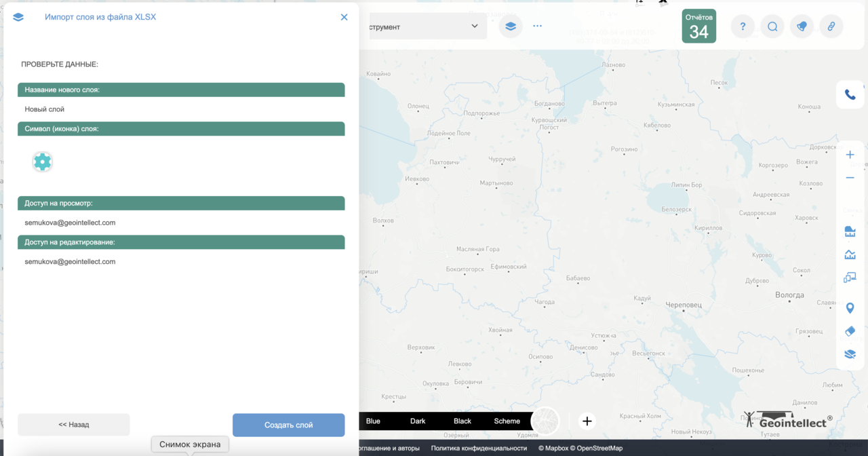868x456 pixels.
Task: Click the search magnifier icon
Action: [772, 26]
